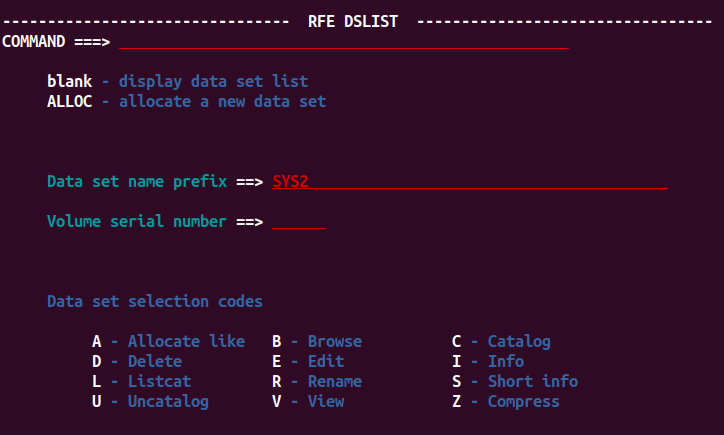Choose the Info selection code
This screenshot has height=435, width=724.
pyautogui.click(x=488, y=362)
